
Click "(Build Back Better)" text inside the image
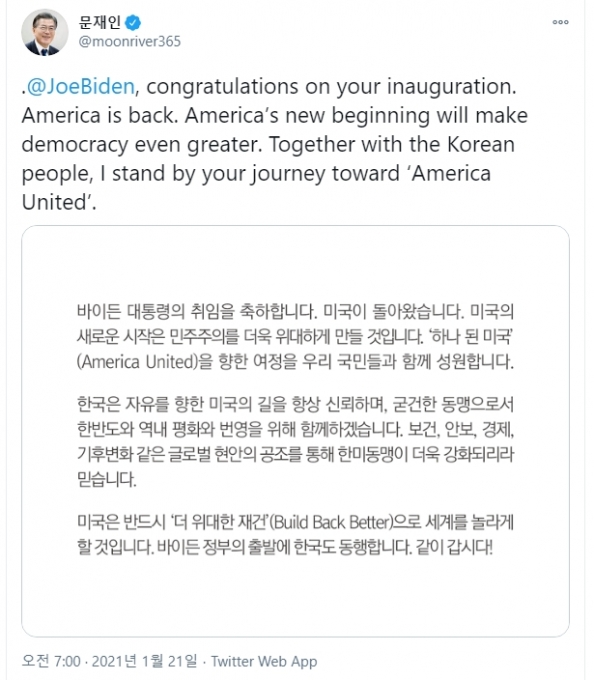pyautogui.click(x=331, y=522)
